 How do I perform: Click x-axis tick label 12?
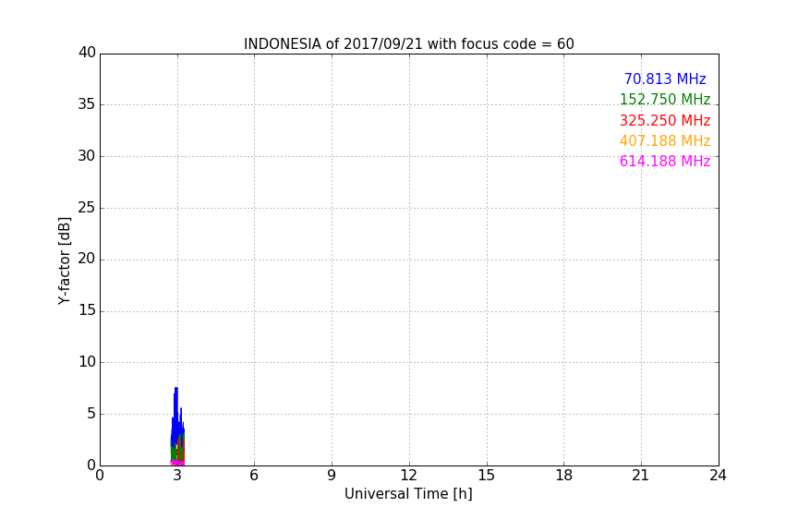pyautogui.click(x=408, y=476)
